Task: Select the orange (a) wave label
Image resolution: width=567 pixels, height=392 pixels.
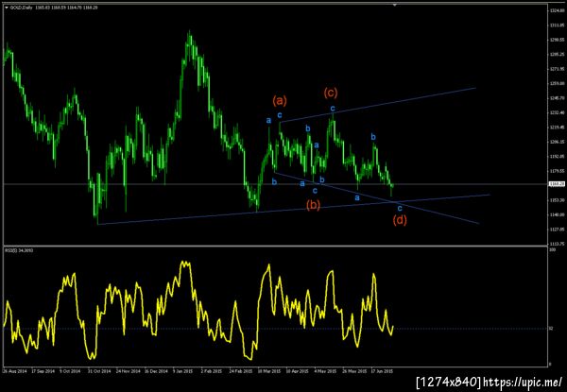Action: (280, 101)
